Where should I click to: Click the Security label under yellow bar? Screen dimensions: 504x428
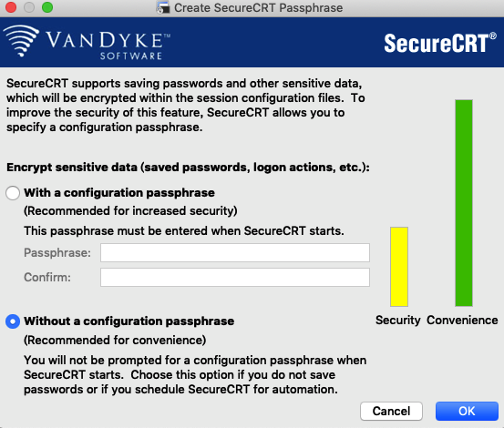398,321
